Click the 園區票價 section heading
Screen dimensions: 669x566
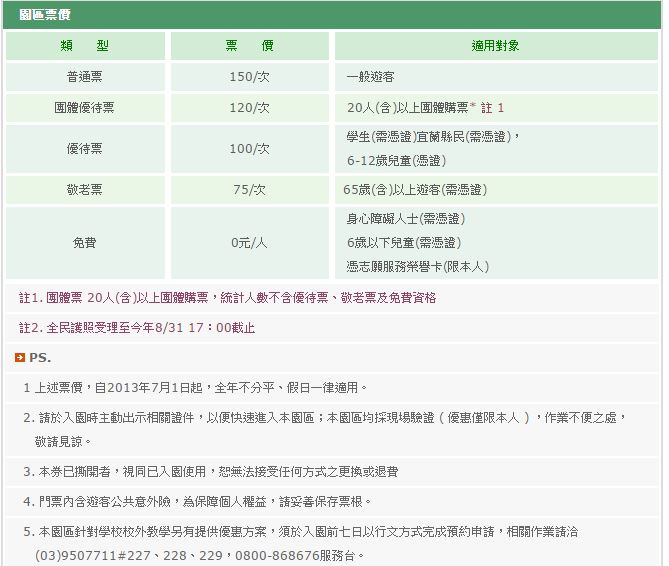coord(45,17)
